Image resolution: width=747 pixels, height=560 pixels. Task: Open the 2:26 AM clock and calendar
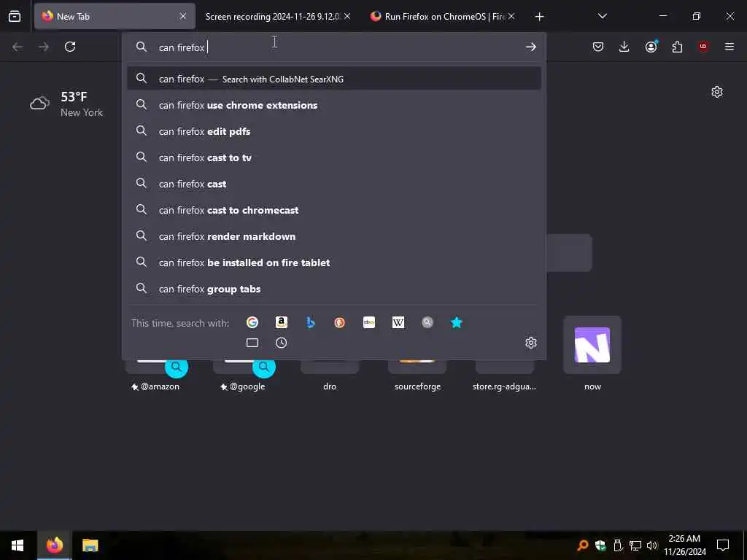tap(684, 545)
